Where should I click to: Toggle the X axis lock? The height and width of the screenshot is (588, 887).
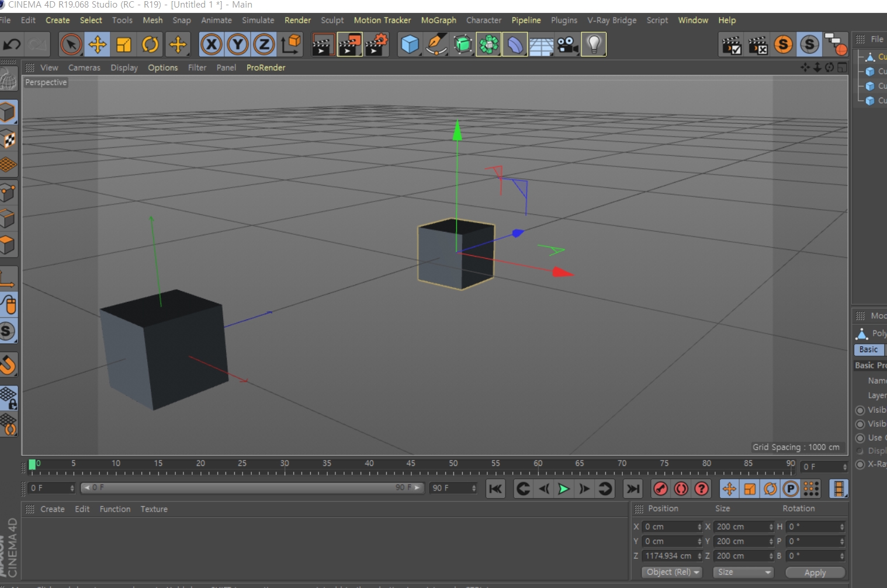coord(212,44)
